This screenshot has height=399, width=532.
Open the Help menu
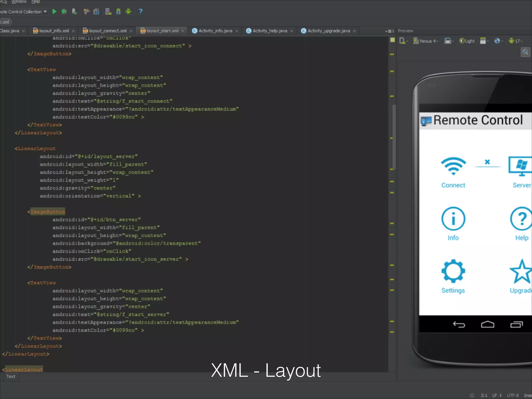point(36,2)
